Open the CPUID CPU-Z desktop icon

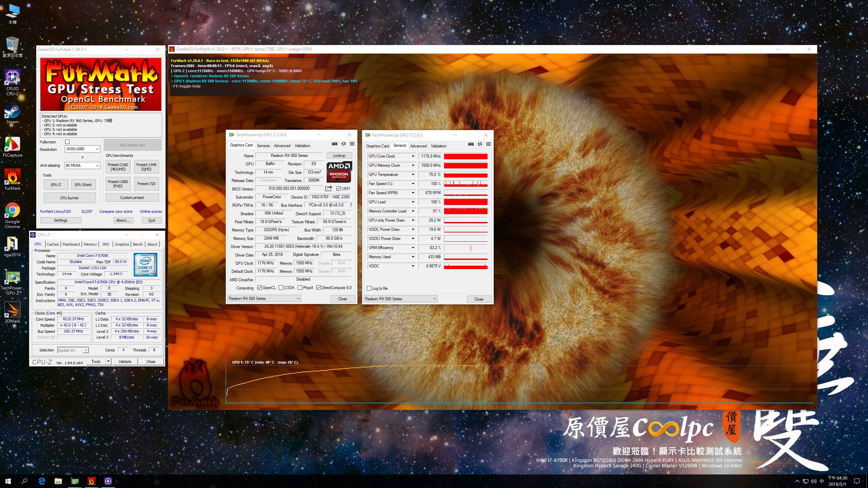click(x=13, y=82)
